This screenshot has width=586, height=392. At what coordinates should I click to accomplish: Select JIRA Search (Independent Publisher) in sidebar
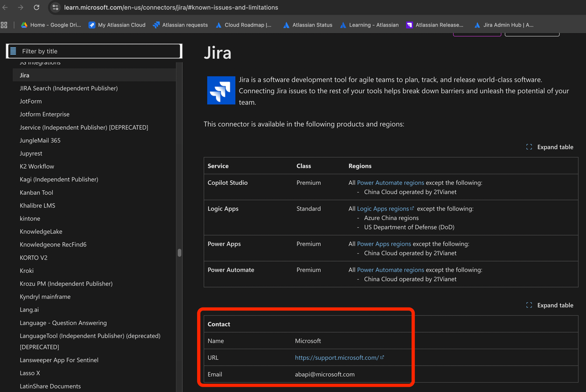coord(69,88)
